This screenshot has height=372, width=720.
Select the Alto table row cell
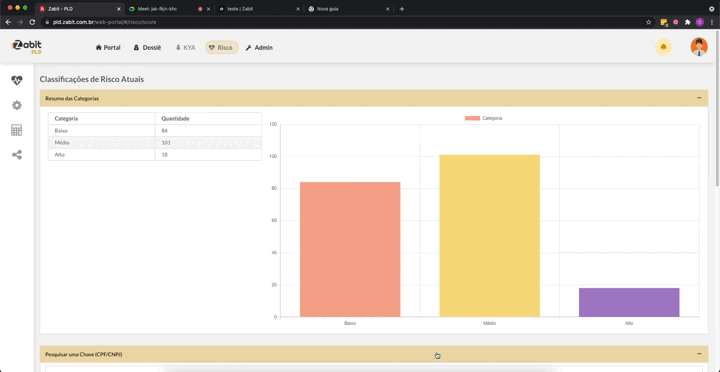101,155
